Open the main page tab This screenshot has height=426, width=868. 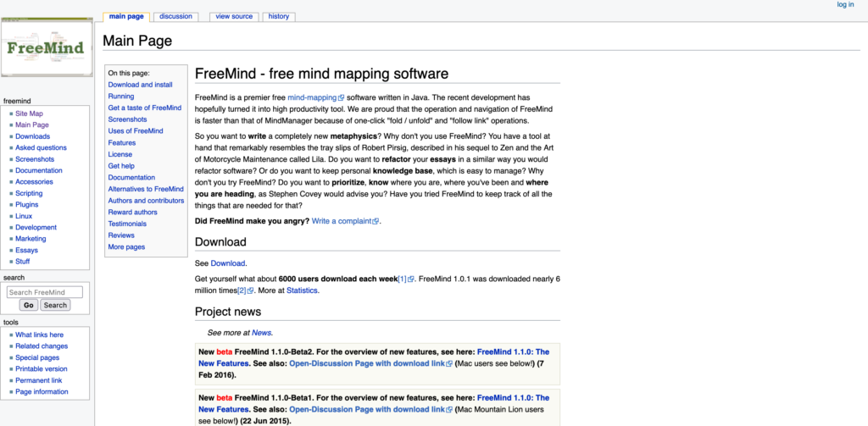126,17
